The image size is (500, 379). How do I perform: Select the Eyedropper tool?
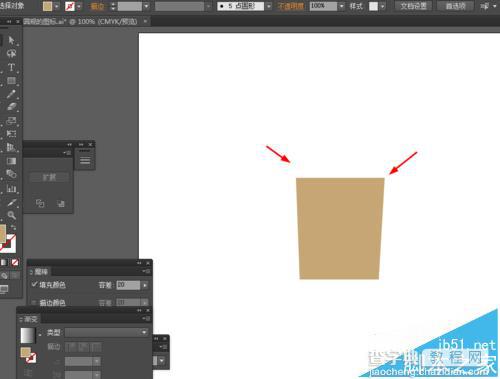click(x=11, y=202)
